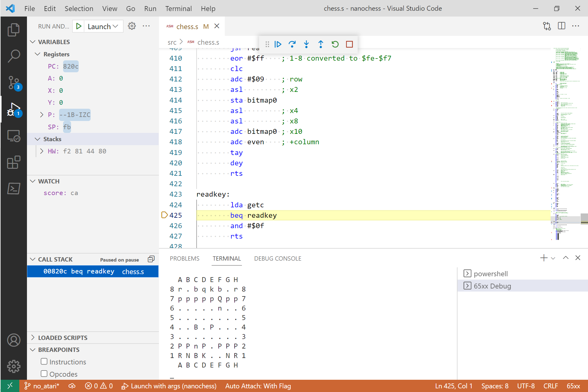This screenshot has height=392, width=588.
Task: Click Step Over debug button
Action: click(x=292, y=44)
